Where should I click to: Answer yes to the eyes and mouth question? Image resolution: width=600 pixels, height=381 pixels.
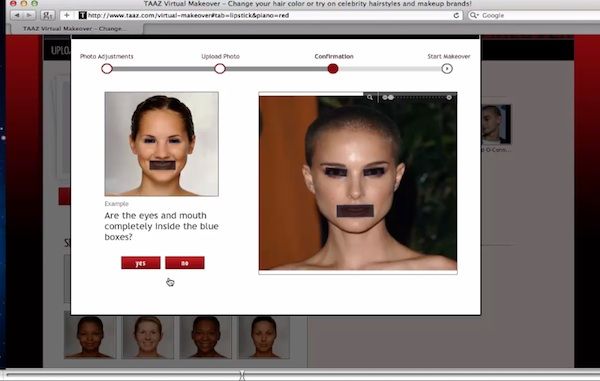point(141,263)
